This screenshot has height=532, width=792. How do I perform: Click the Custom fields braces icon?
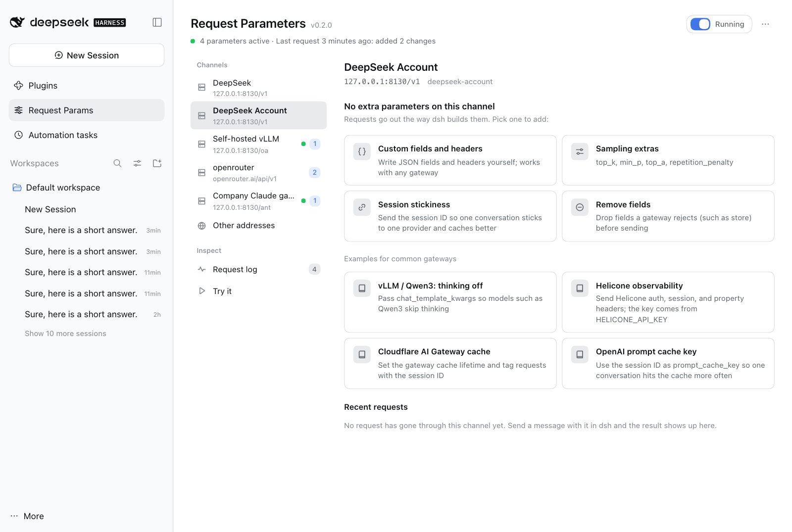(362, 151)
